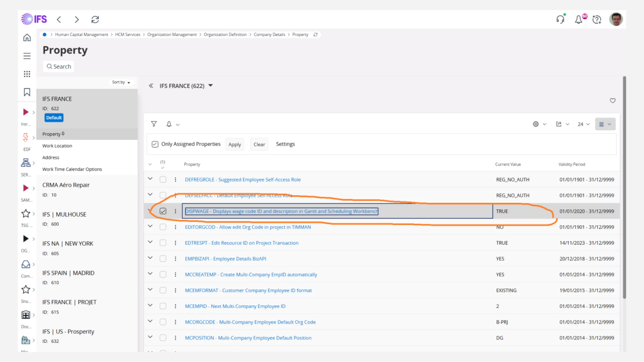Expand the EDITORGCOD row
This screenshot has width=644, height=362.
(x=150, y=226)
